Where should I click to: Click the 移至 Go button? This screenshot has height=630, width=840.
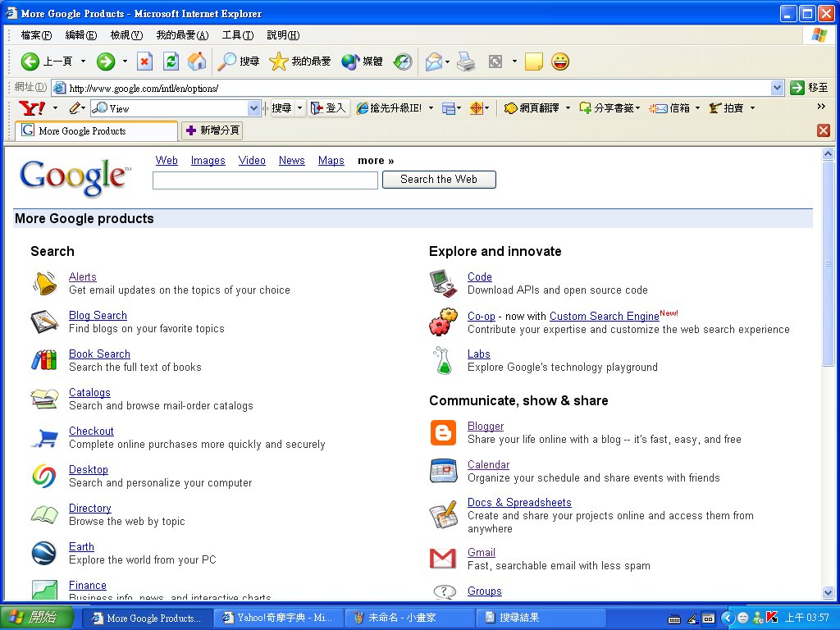click(x=809, y=88)
